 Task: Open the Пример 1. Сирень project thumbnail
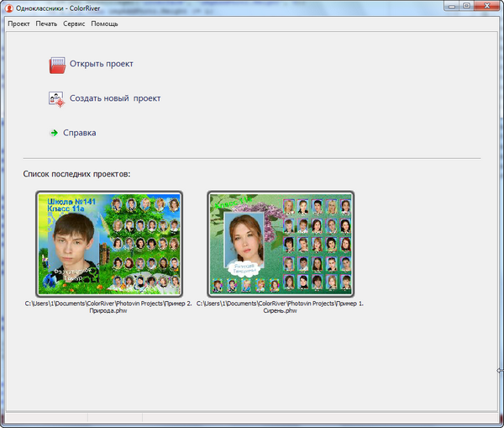[281, 244]
